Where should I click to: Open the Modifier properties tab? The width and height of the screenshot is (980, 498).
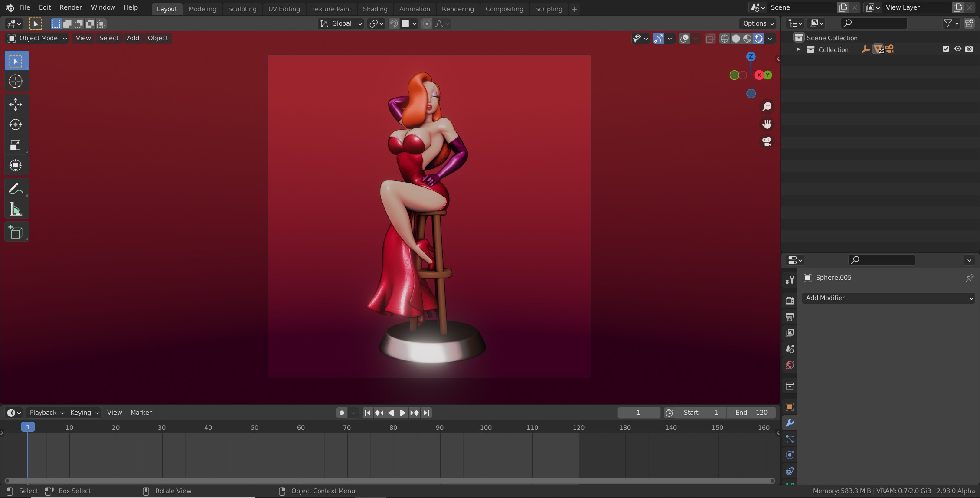pos(790,423)
